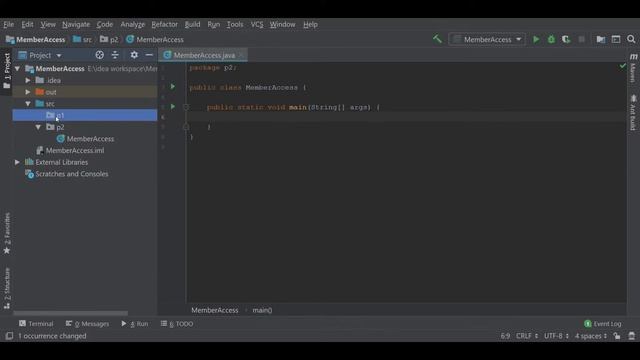
Task: Run MemberAccess with the green play button
Action: 536,40
